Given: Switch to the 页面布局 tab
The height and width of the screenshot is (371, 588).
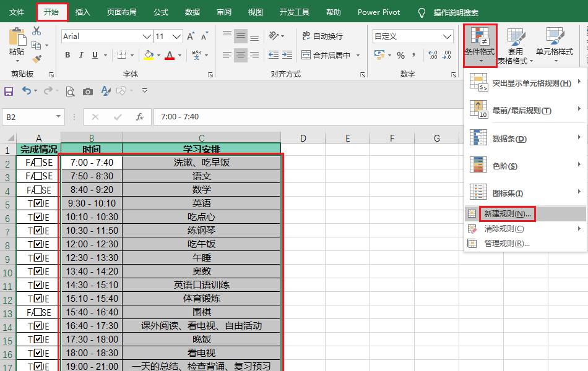Looking at the screenshot, I should pyautogui.click(x=121, y=12).
